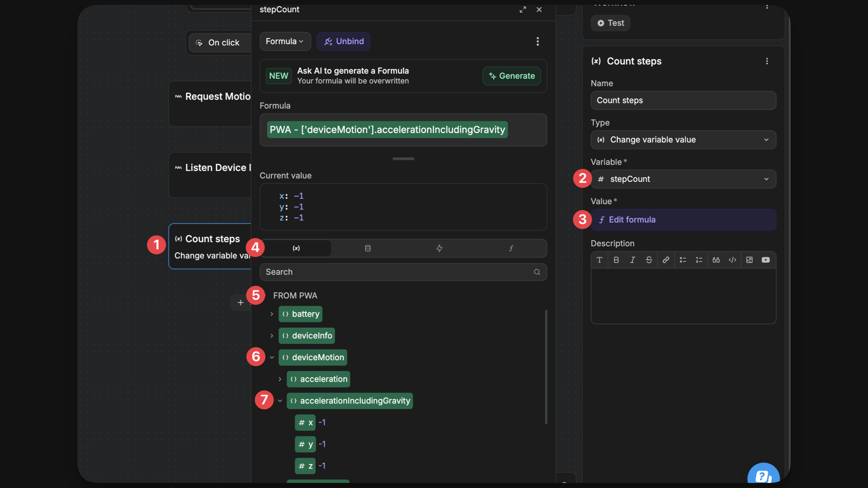The width and height of the screenshot is (868, 488).
Task: Click the Bold formatting icon in Description
Action: click(616, 260)
